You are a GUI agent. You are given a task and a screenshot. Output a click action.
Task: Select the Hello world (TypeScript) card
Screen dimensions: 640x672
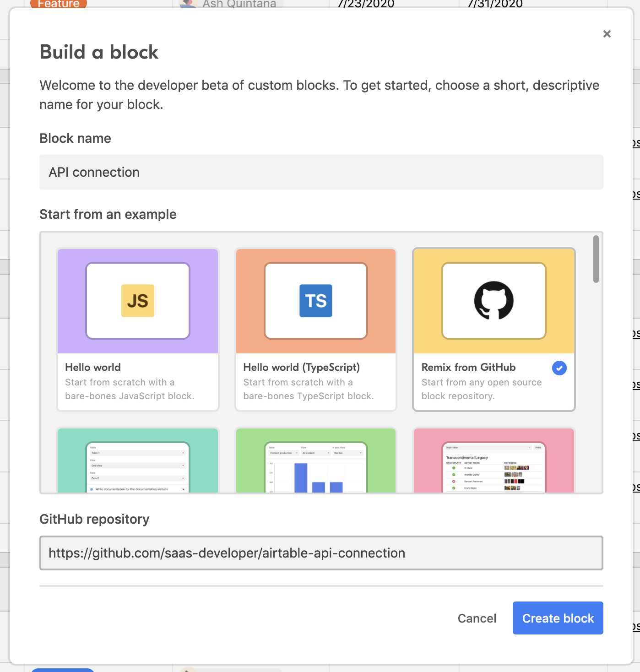coord(315,330)
